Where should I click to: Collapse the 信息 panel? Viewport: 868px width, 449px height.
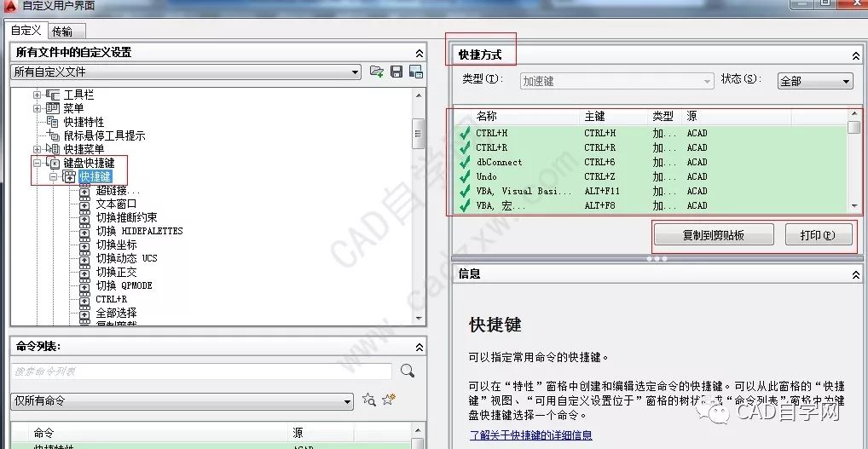click(856, 273)
